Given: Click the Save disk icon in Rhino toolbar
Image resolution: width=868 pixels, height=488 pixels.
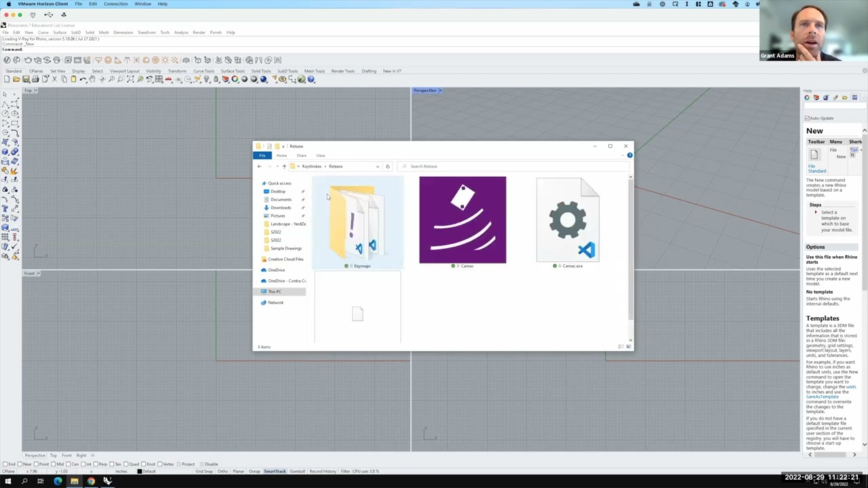Looking at the screenshot, I should (x=26, y=79).
